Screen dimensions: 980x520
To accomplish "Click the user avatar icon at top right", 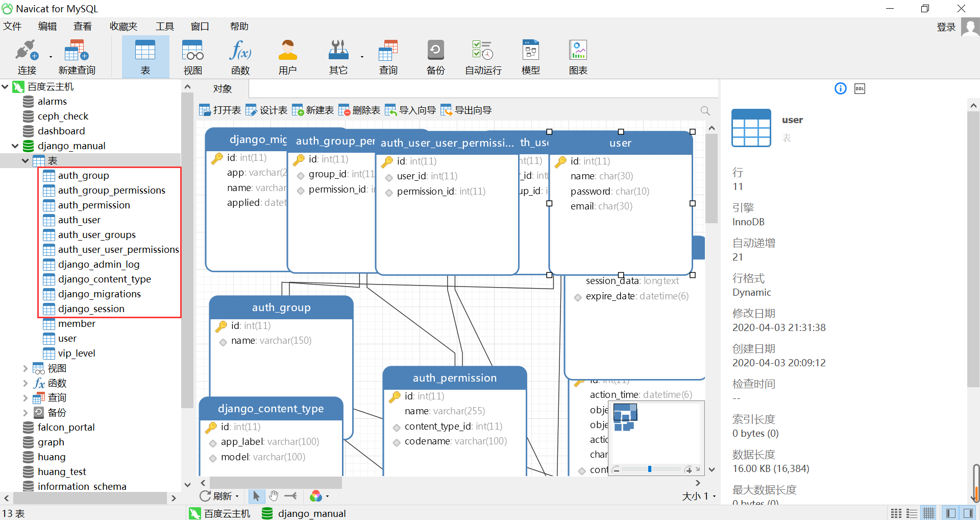I will (970, 27).
